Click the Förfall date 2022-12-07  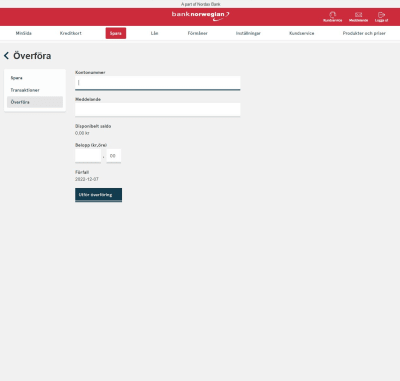[x=87, y=179]
